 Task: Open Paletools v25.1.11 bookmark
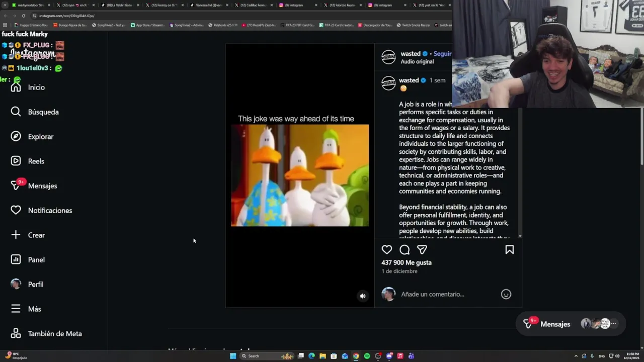click(223, 25)
